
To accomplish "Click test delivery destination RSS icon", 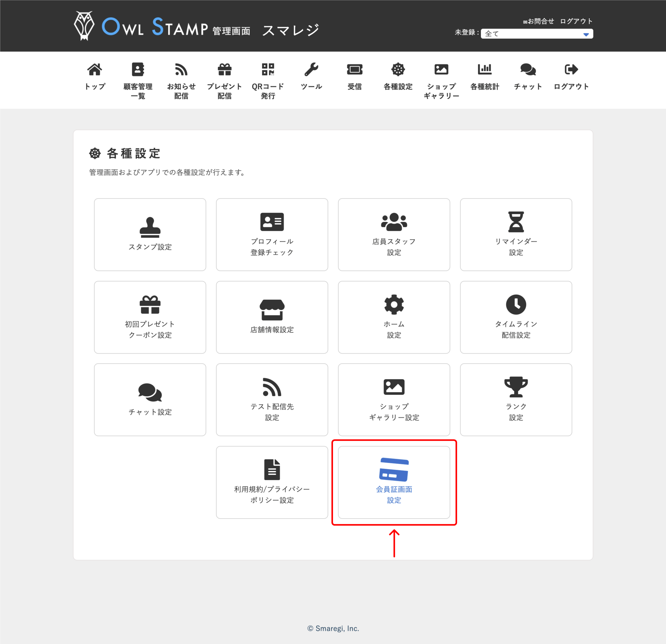I will [272, 387].
